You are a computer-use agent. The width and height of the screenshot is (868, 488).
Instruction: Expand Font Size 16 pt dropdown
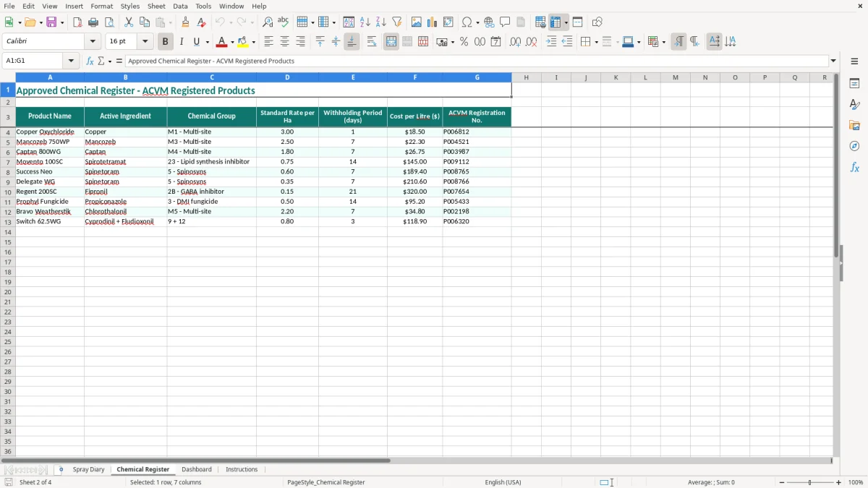[145, 42]
